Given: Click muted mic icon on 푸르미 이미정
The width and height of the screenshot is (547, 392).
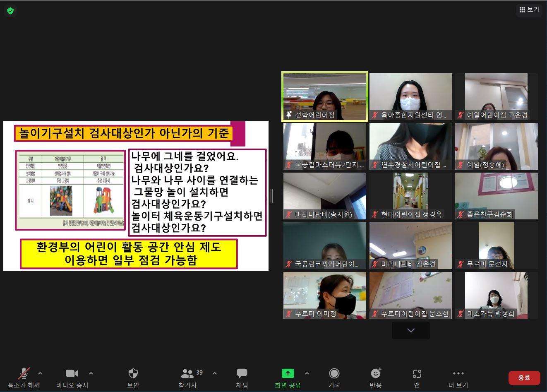Looking at the screenshot, I should pyautogui.click(x=289, y=314).
